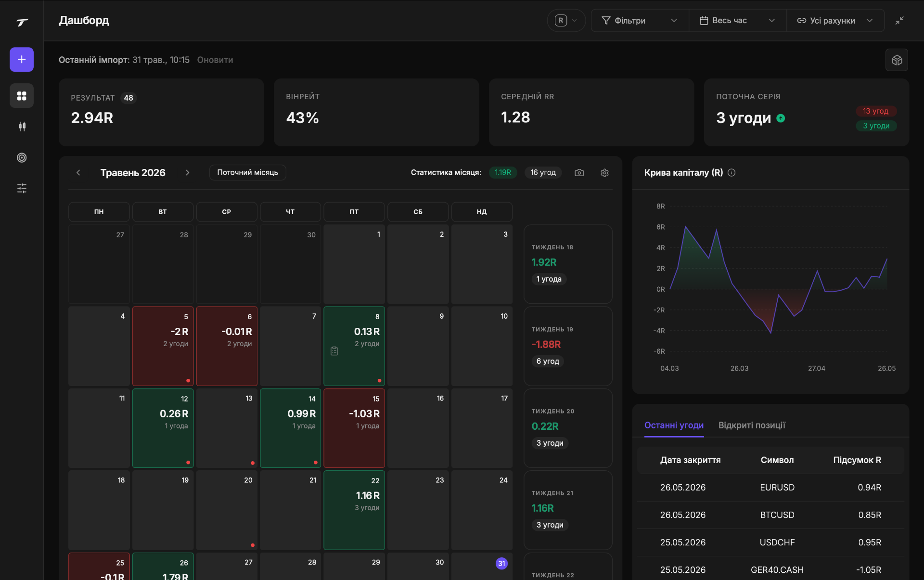Click the 1.19R month statistic badge
Viewport: 924px width, 580px height.
(503, 172)
